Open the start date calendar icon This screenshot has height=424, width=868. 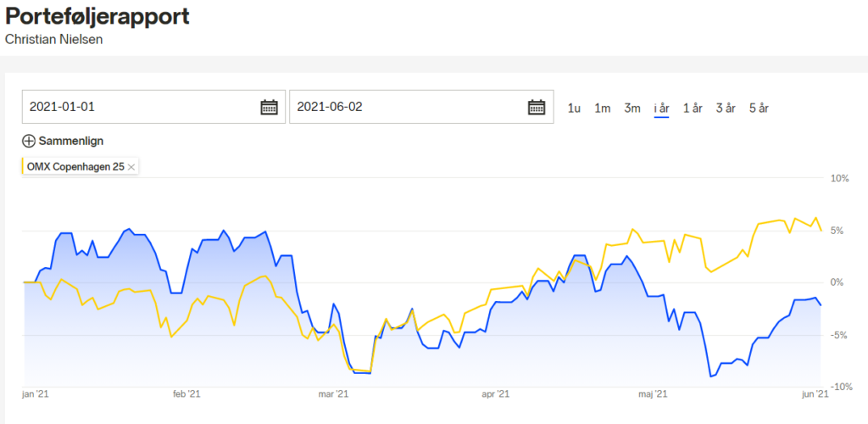(x=269, y=107)
